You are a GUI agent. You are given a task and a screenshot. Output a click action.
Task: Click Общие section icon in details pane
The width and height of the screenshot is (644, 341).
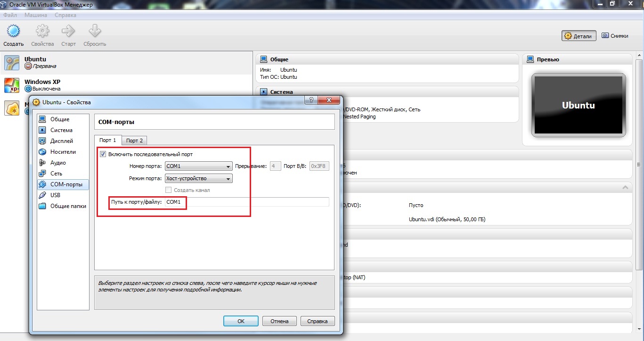point(264,59)
